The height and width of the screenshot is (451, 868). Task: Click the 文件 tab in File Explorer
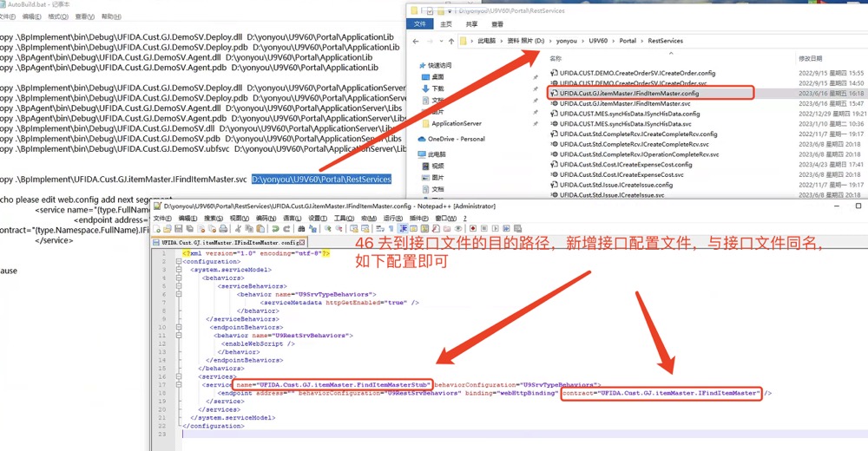pyautogui.click(x=419, y=24)
